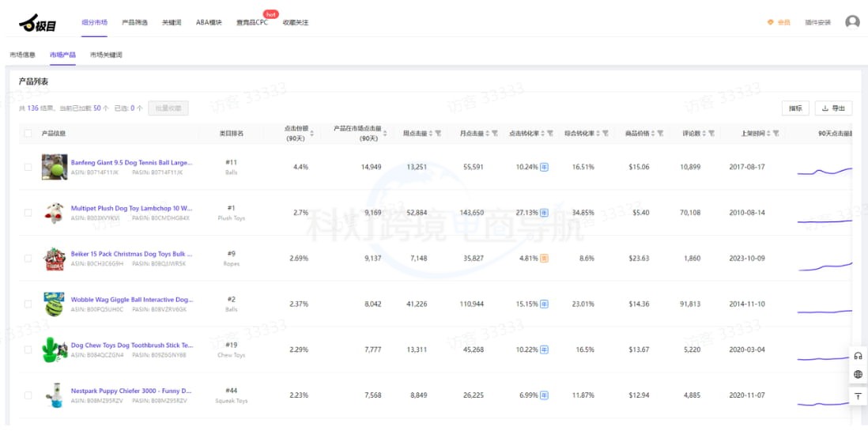The image size is (868, 431).
Task: Open the user avatar profile menu
Action: [852, 22]
